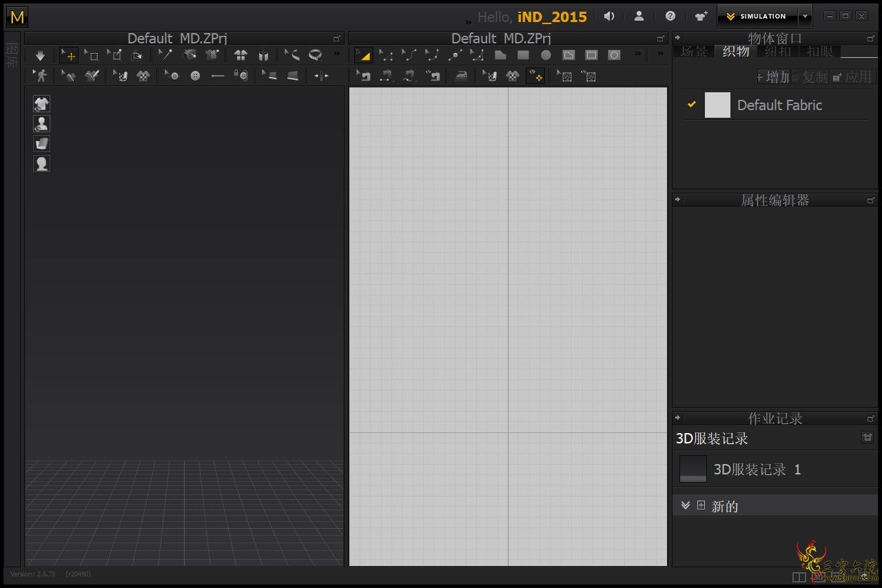Select the internal rectangle tool

tap(591, 55)
